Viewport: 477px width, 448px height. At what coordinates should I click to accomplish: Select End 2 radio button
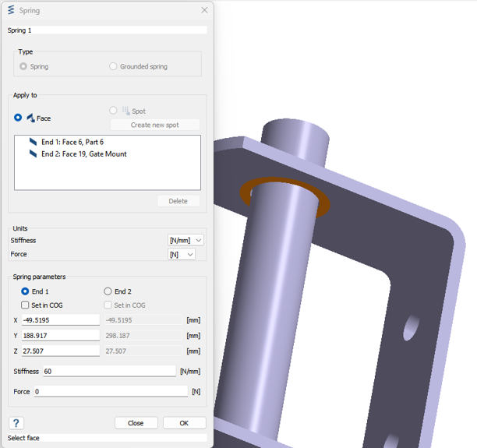[x=108, y=291]
